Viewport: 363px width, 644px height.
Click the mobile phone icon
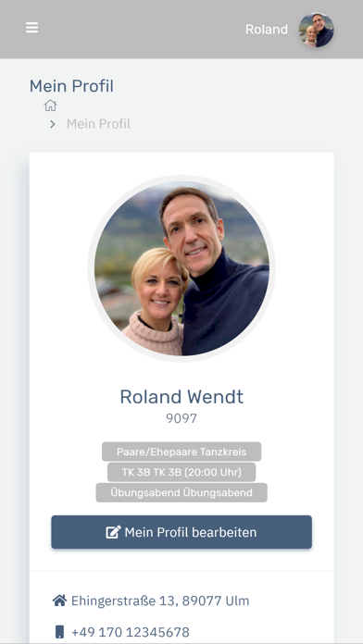point(59,632)
